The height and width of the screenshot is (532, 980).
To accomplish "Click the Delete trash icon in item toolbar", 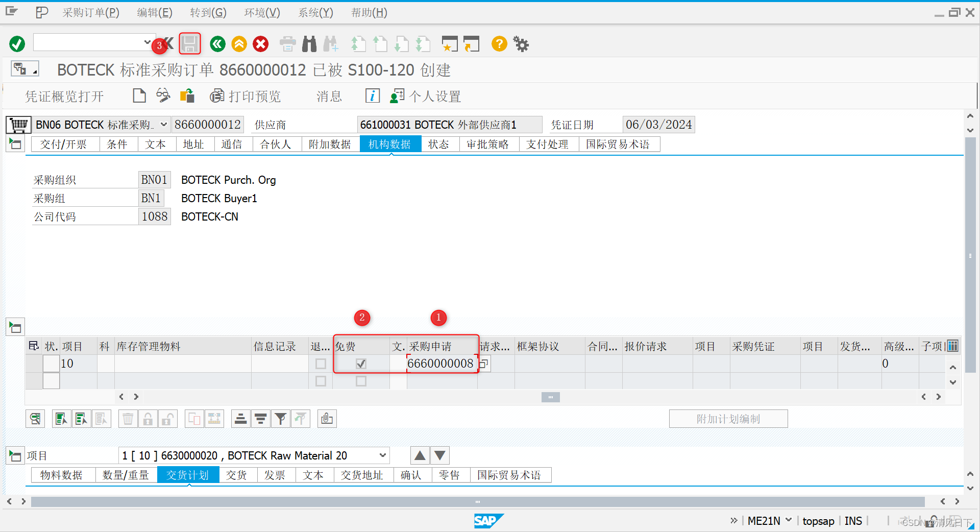I will point(128,419).
